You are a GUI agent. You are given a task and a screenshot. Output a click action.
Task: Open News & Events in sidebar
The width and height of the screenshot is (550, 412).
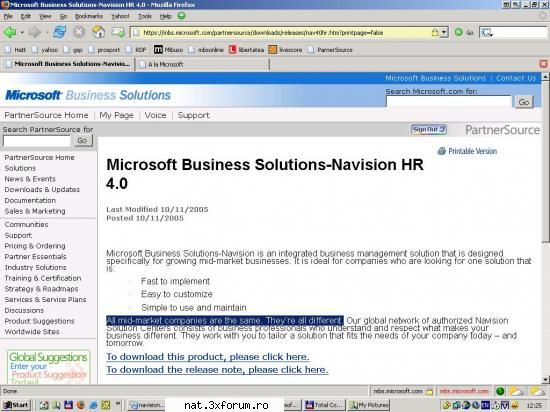(x=30, y=179)
